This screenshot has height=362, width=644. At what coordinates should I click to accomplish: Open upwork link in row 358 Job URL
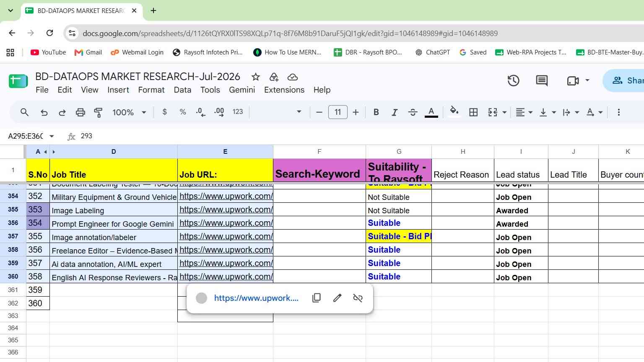(226, 250)
